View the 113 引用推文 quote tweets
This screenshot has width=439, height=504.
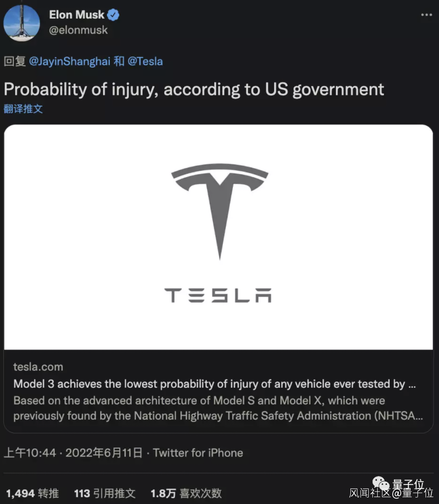pyautogui.click(x=104, y=493)
